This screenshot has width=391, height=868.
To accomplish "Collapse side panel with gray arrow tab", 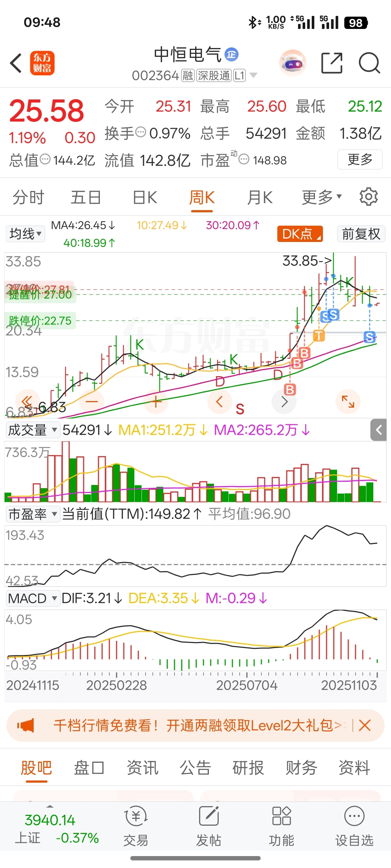I will (379, 430).
